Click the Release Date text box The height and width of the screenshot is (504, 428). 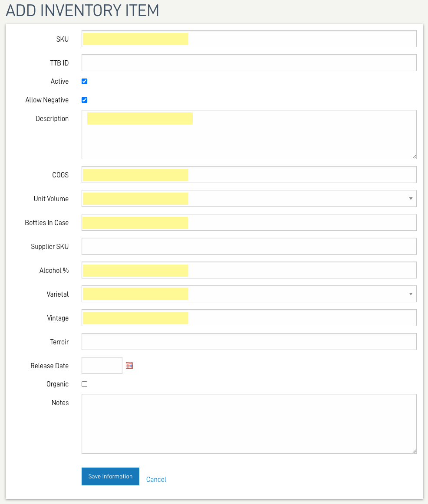point(102,366)
